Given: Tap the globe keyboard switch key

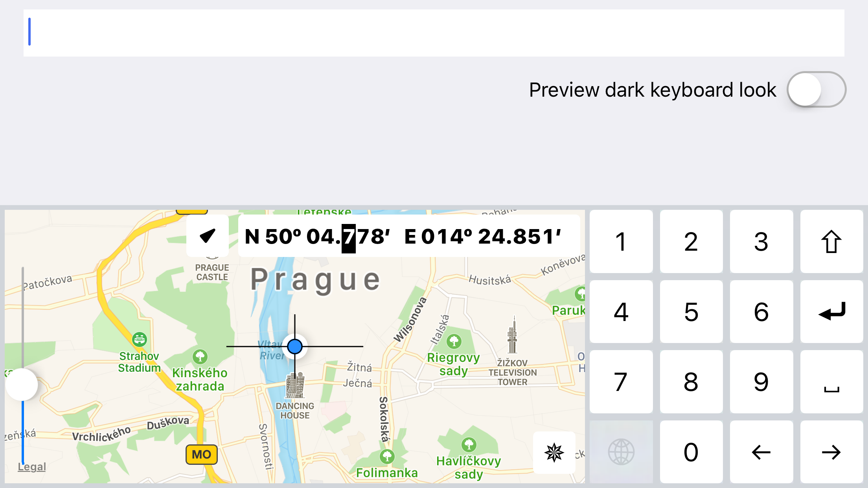Looking at the screenshot, I should 621,452.
